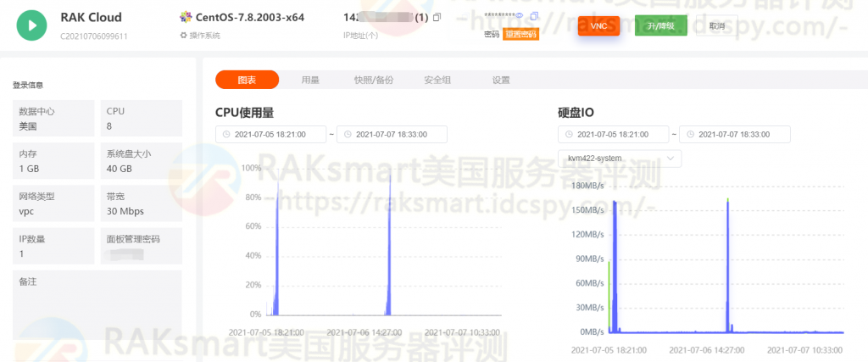Click the 备注 notes box
The height and width of the screenshot is (362, 868).
[x=97, y=304]
